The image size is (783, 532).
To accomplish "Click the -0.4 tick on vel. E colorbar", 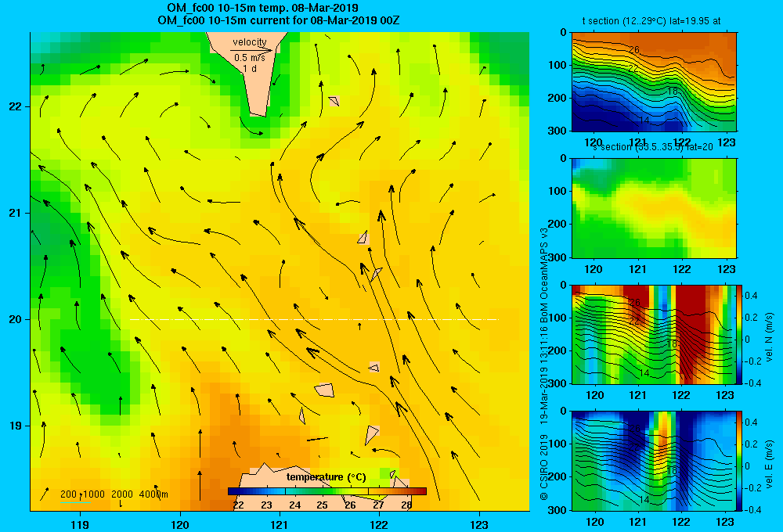I will 752,509.
